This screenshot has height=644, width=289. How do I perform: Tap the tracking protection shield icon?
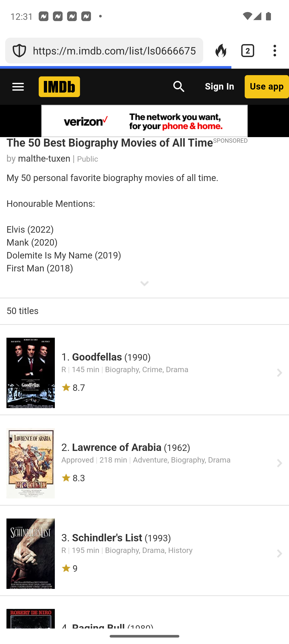19,51
